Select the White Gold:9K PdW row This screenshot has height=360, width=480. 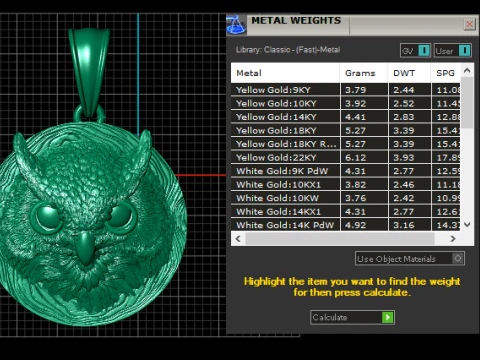tap(346, 171)
